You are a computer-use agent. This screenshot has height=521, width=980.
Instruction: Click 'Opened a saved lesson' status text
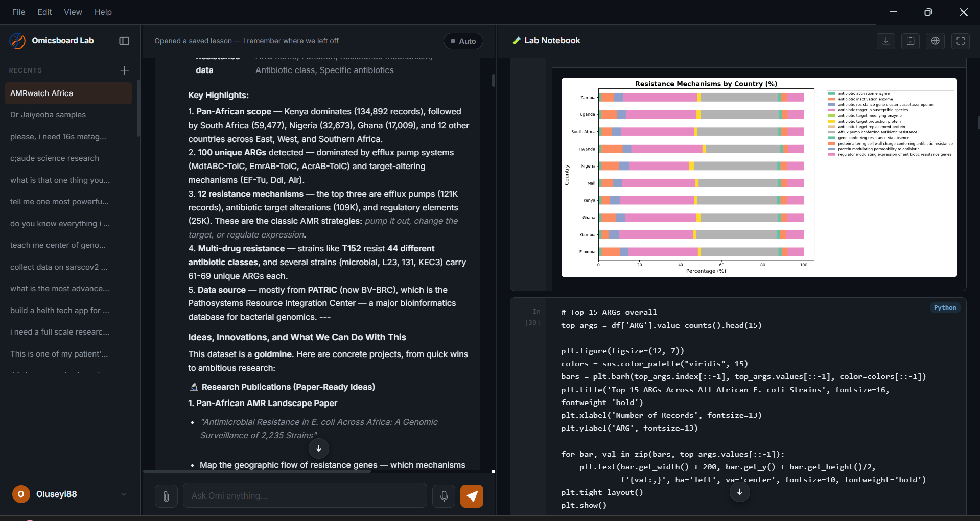pos(246,41)
